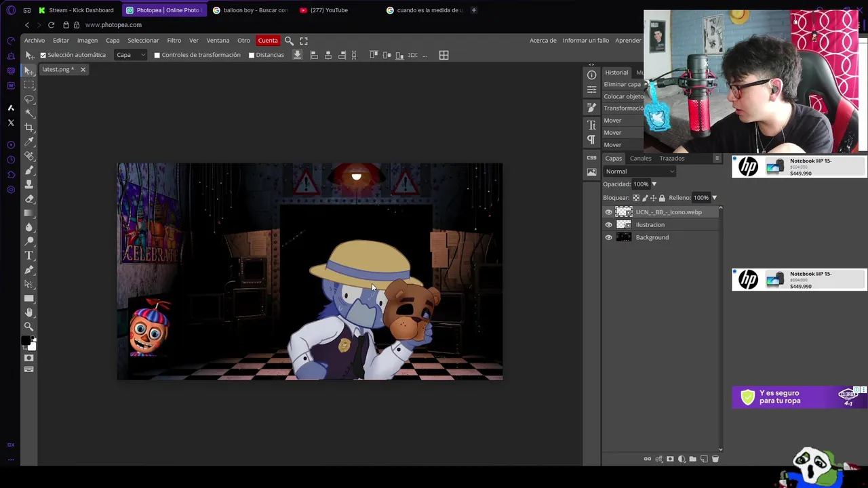The height and width of the screenshot is (488, 868).
Task: Enable the Distancias checkbox
Action: click(x=252, y=55)
